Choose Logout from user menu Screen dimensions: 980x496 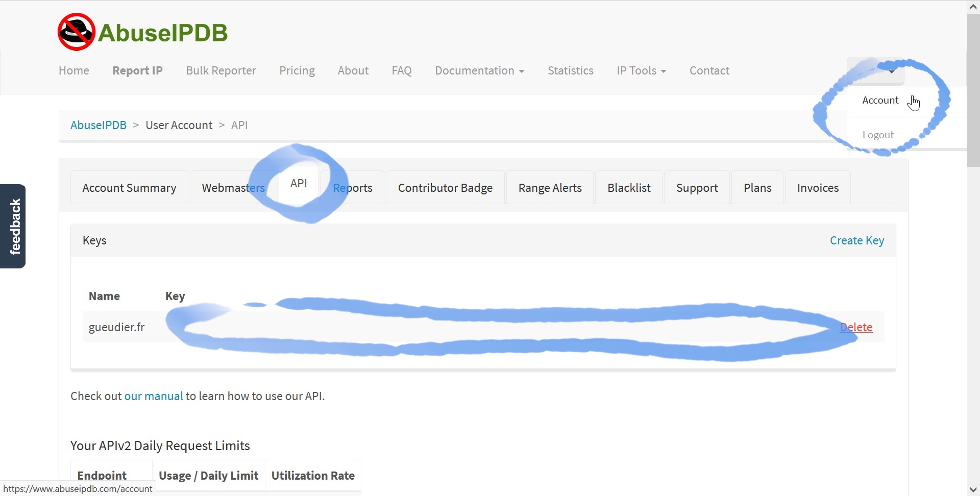(878, 135)
